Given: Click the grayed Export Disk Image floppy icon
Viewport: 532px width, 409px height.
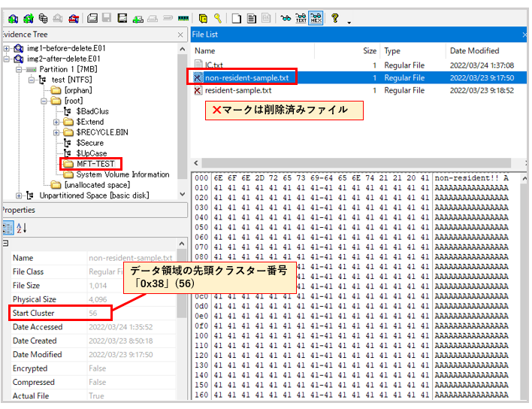Looking at the screenshot, I should point(107,18).
